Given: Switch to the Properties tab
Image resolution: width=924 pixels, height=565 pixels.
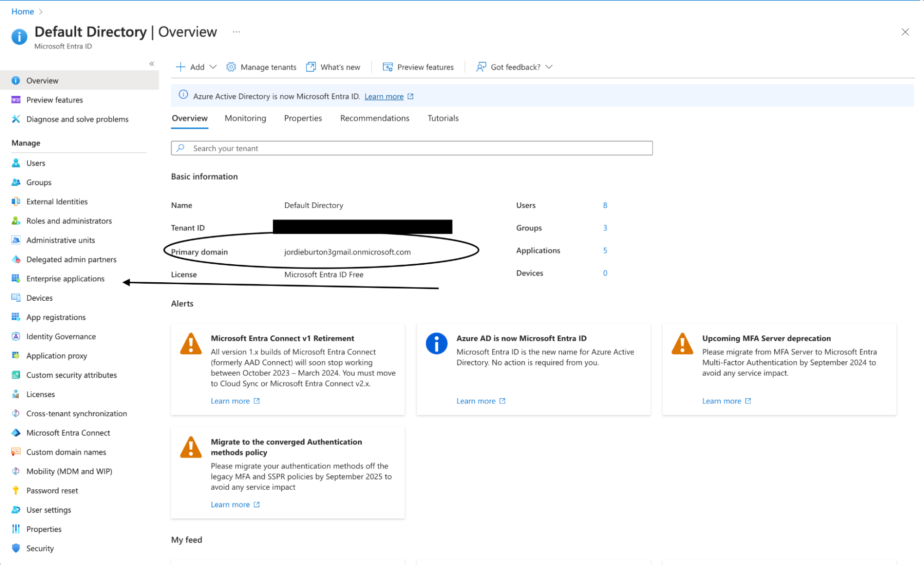Looking at the screenshot, I should point(303,118).
